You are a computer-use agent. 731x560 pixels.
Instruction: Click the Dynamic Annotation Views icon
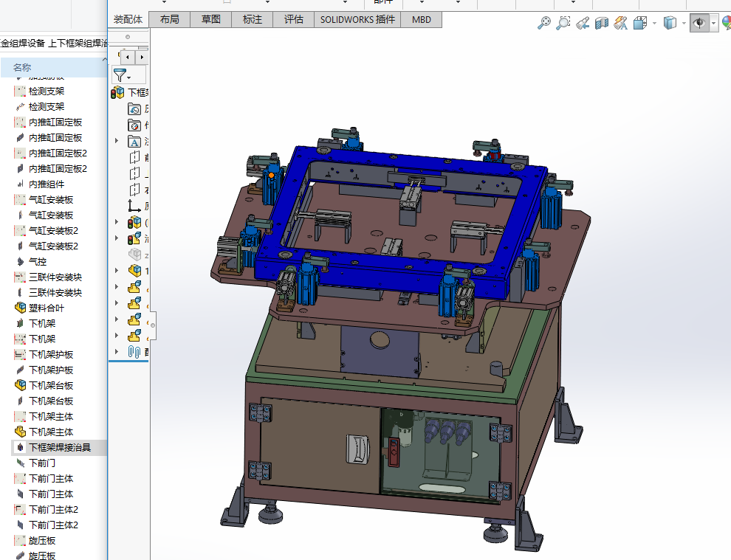(x=620, y=24)
